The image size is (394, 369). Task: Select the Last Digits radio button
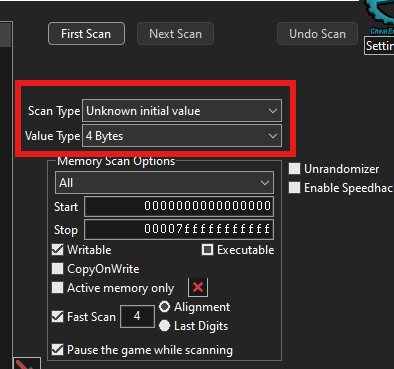coord(164,326)
